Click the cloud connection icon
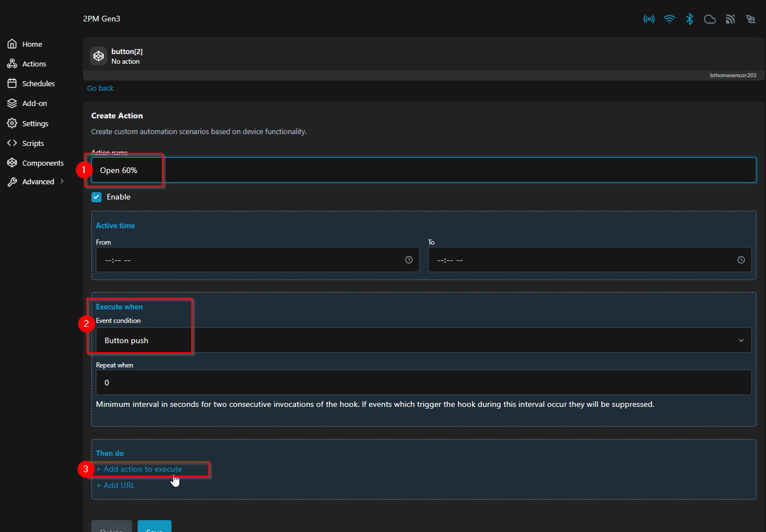 710,19
